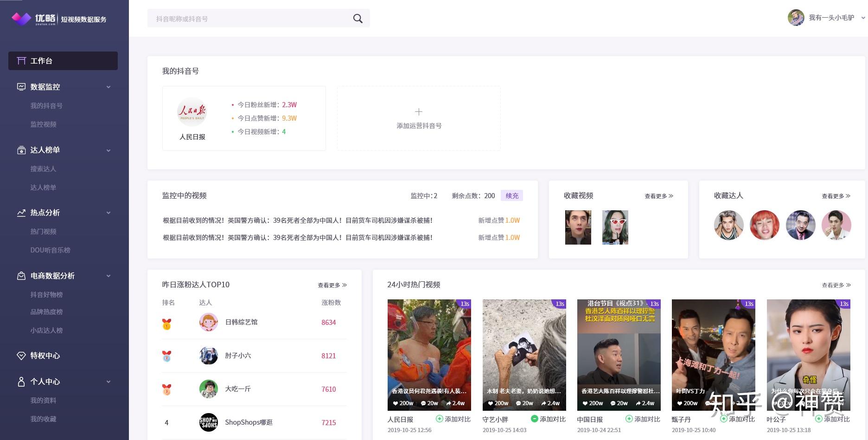The height and width of the screenshot is (440, 868).
Task: Open 查看更多 next to 24小时热门视频
Action: [835, 285]
